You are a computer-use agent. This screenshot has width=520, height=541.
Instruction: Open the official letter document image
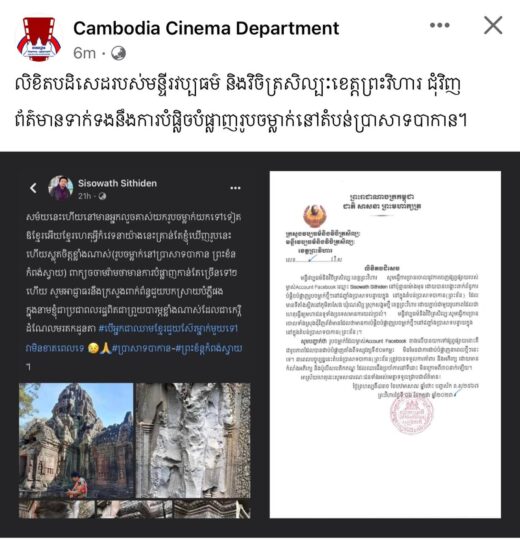[385, 344]
